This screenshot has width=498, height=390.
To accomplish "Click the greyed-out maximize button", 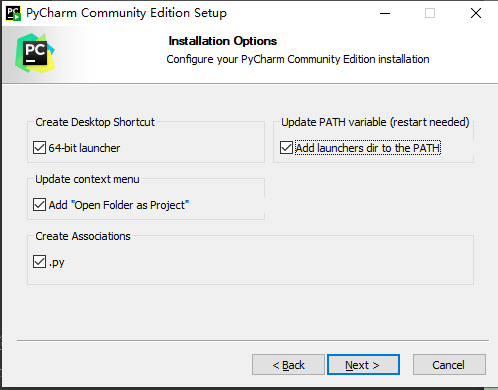I will [430, 13].
